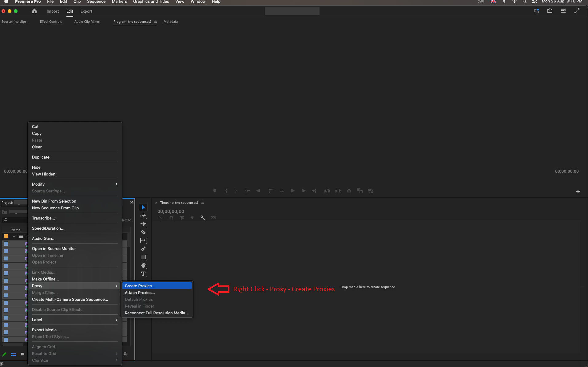Viewport: 588px width, 367px height.
Task: Expand Label submenu
Action: (75, 320)
